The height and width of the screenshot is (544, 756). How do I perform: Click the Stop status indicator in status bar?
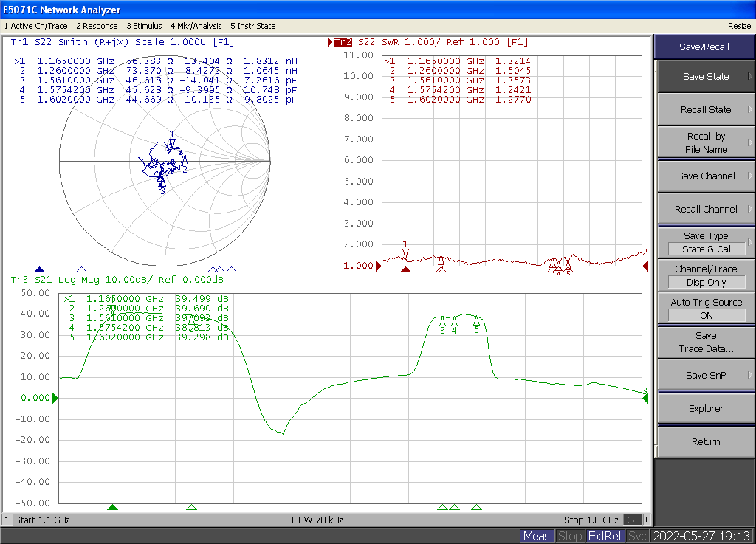point(570,536)
